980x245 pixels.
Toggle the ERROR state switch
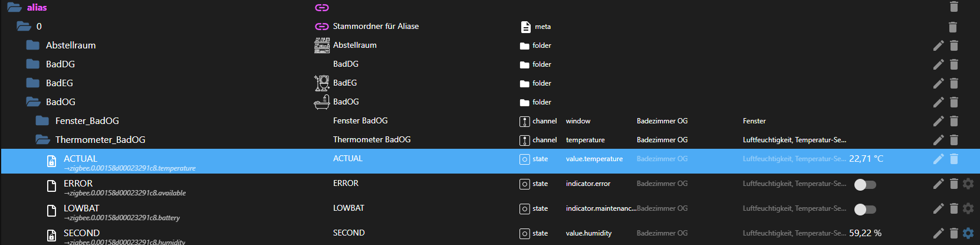coord(865,185)
